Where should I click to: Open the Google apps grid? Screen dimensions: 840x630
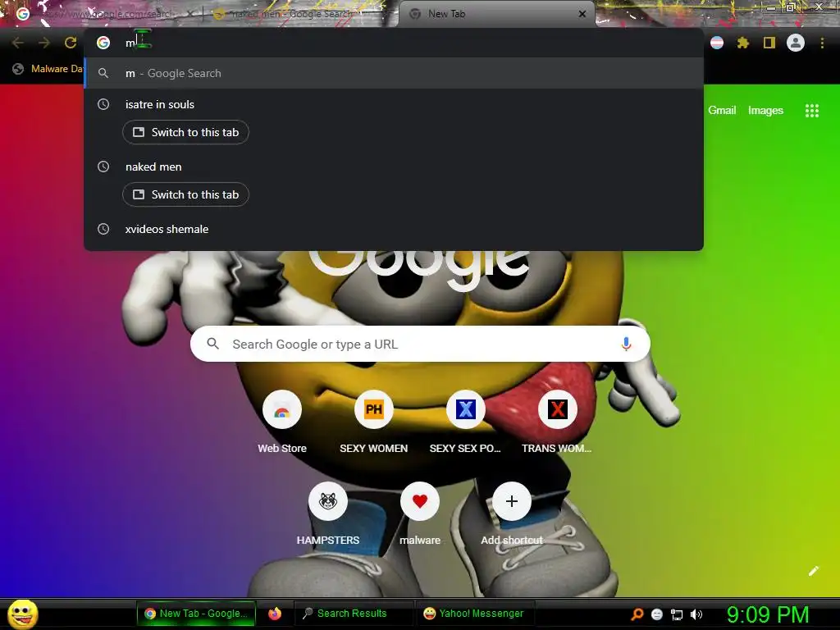(812, 111)
